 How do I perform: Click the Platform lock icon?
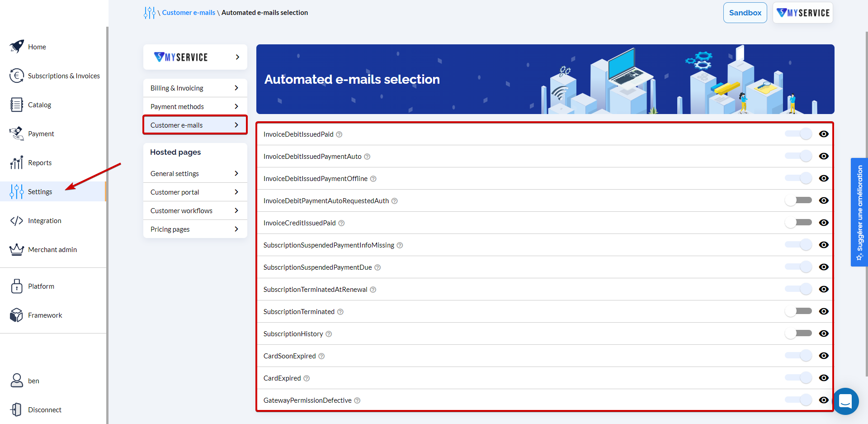coord(17,286)
